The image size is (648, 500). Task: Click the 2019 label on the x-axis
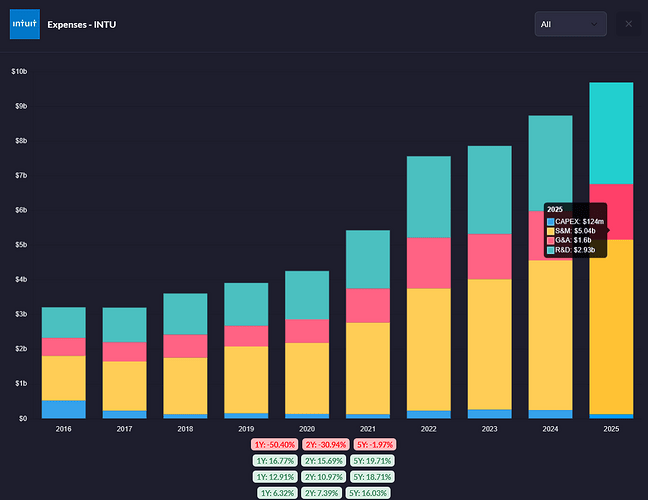pyautogui.click(x=245, y=428)
